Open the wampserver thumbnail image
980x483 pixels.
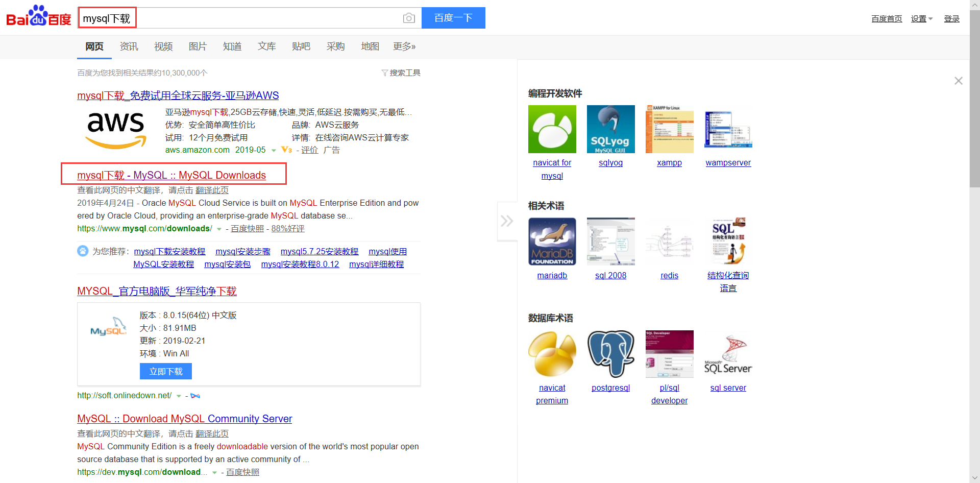click(728, 129)
